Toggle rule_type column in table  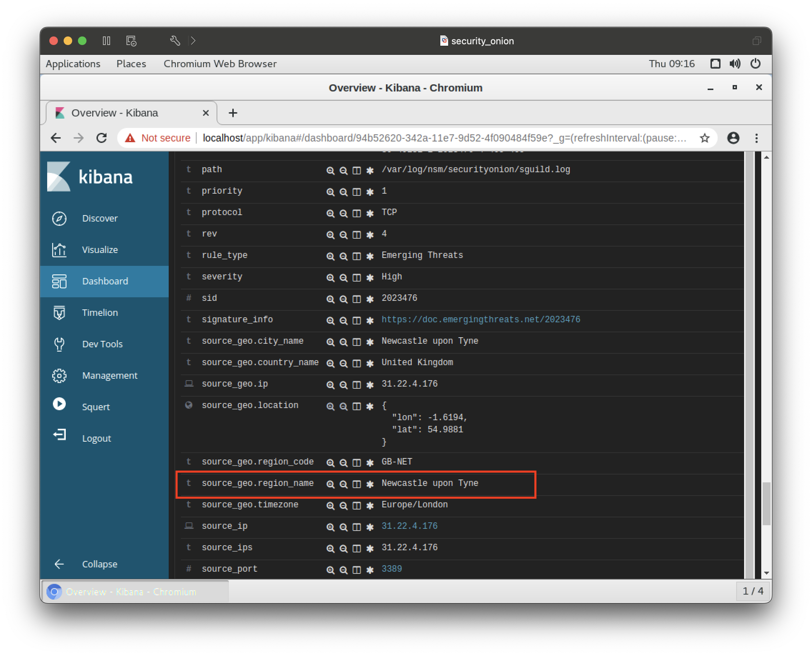(x=356, y=256)
